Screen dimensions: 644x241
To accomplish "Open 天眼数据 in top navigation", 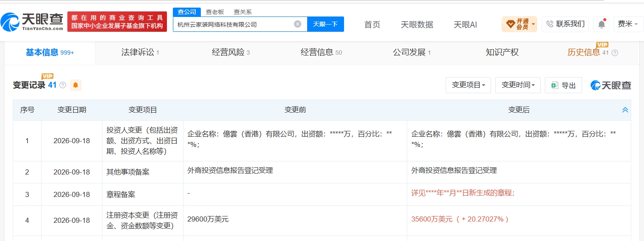I will coord(417,25).
